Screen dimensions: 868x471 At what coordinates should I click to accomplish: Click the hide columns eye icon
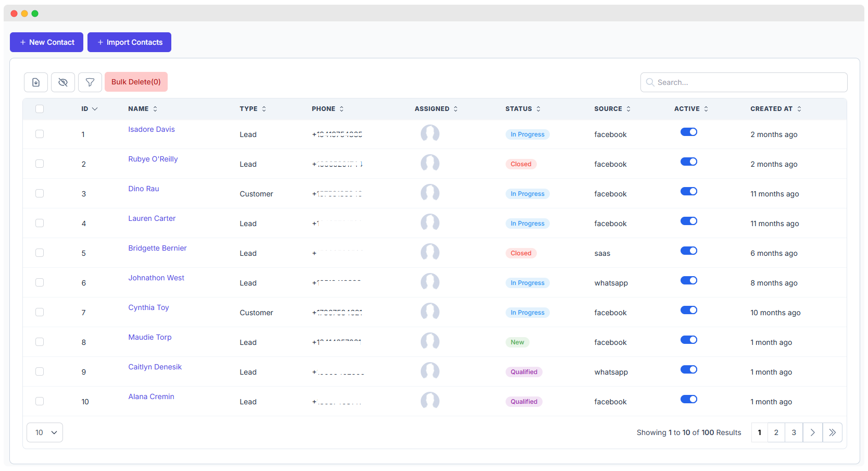[62, 82]
